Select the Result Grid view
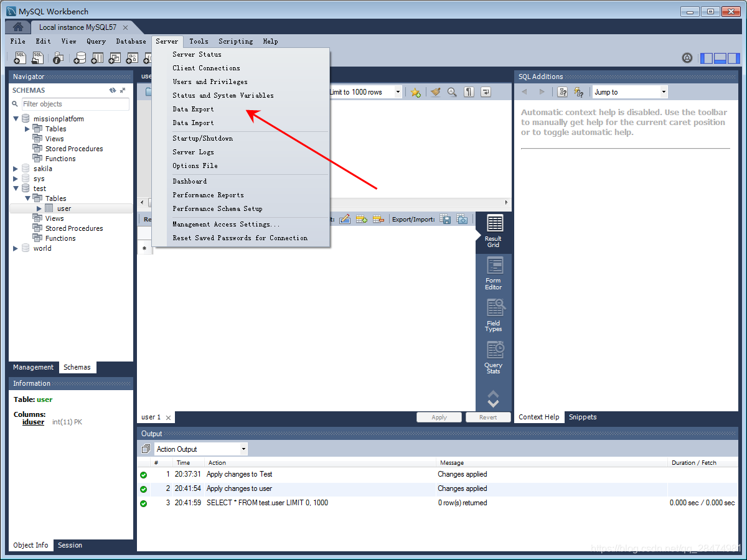This screenshot has height=560, width=747. coord(494,232)
